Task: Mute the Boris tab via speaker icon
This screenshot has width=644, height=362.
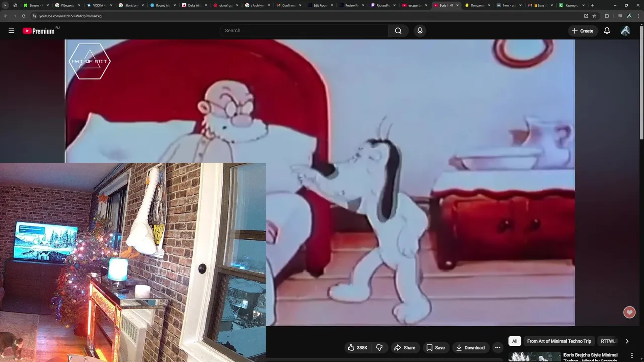Action: pos(451,5)
